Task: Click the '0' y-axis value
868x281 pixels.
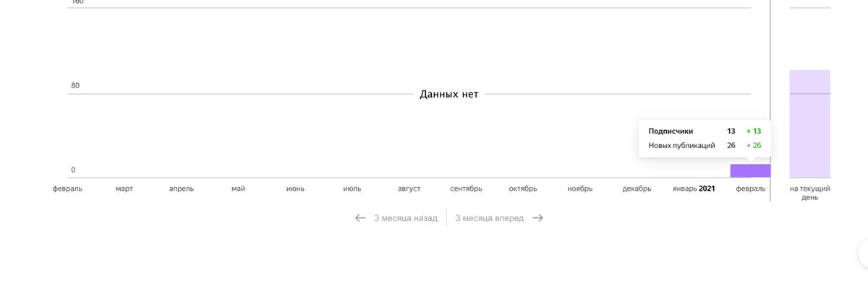Action: [73, 170]
